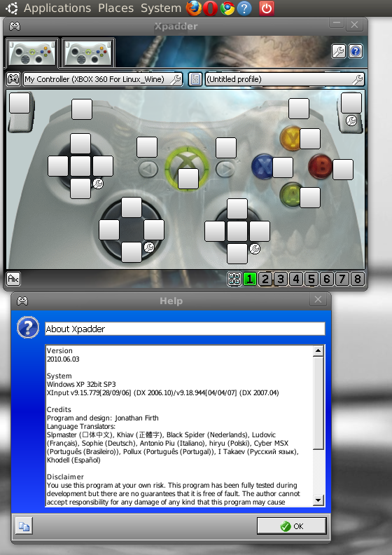This screenshot has height=555, width=392.
Task: Click credits text Jonathan Firth
Action: 136,418
